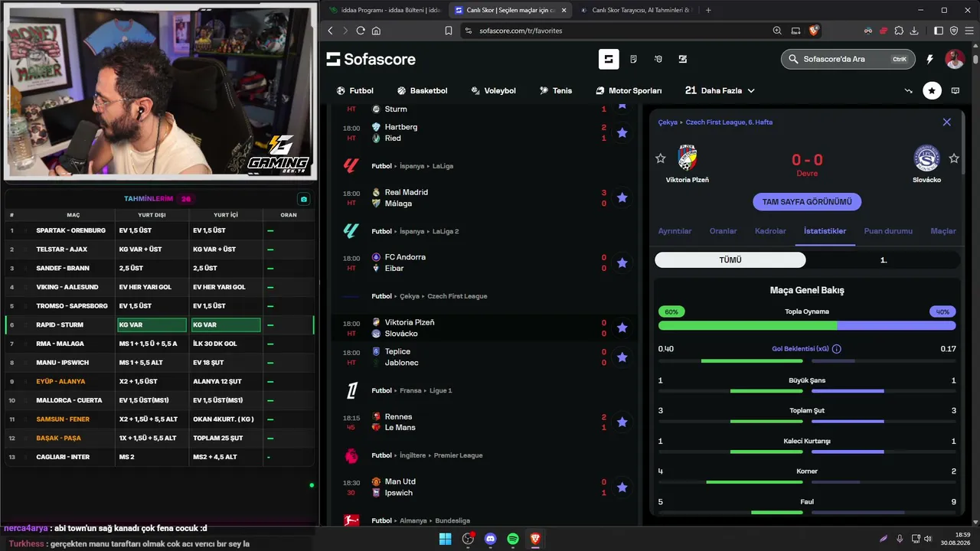Viewport: 980px width, 551px height.
Task: Switch to the Oranlar tab
Action: tap(723, 231)
